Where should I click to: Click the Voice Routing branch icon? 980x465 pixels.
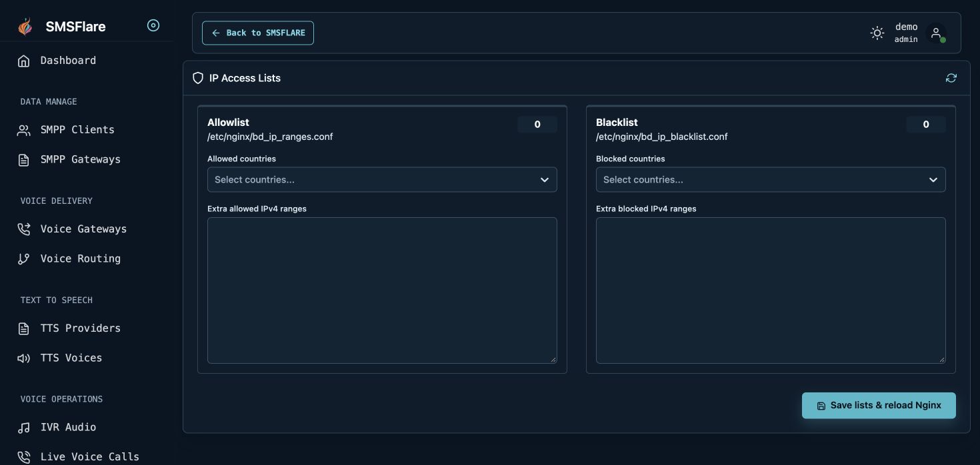[24, 259]
